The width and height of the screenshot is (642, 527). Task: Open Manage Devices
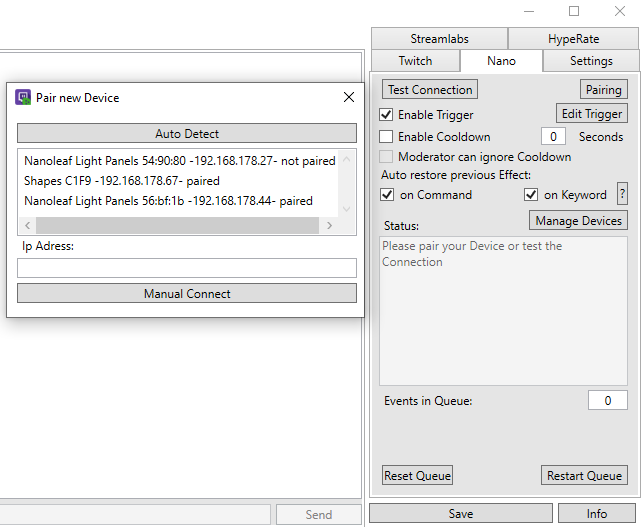pyautogui.click(x=579, y=221)
